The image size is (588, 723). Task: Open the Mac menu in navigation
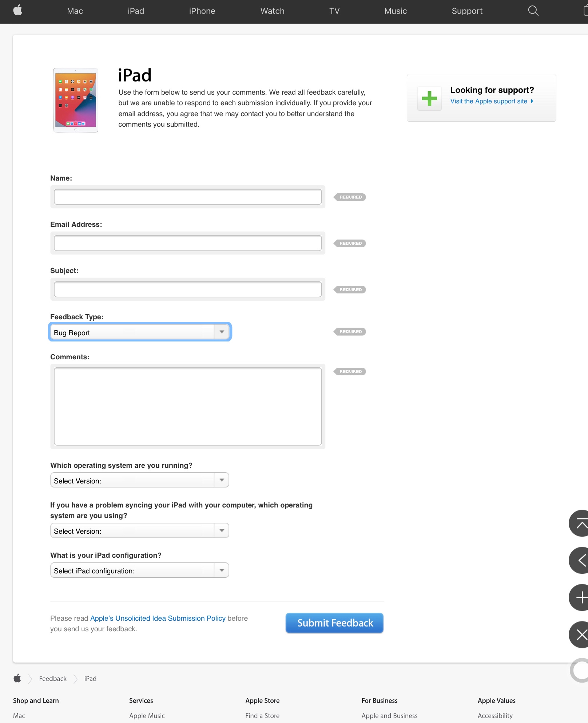click(x=75, y=11)
